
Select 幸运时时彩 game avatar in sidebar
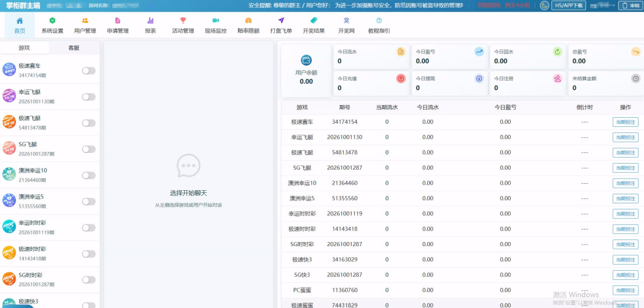coord(9,227)
